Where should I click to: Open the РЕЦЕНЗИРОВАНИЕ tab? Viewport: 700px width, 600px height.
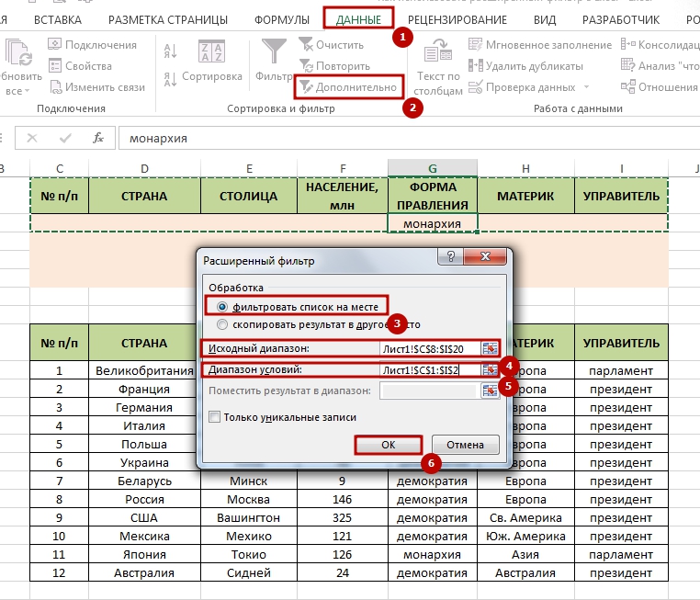[457, 19]
